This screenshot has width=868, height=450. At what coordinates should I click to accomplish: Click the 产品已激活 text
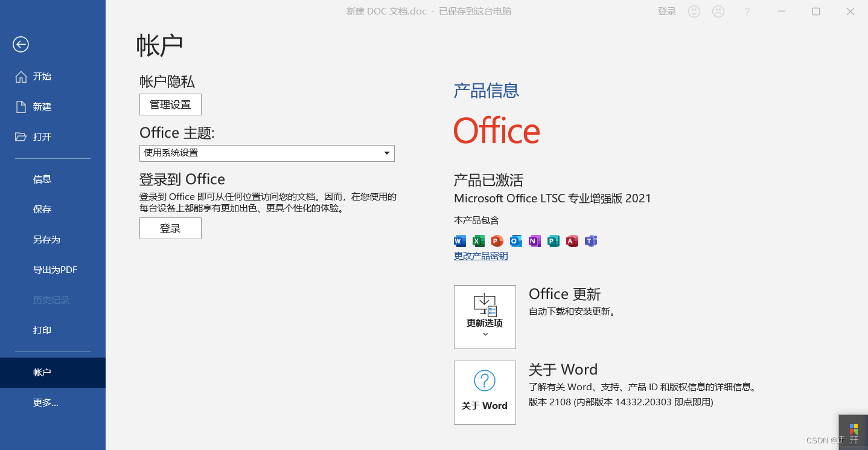pyautogui.click(x=489, y=180)
